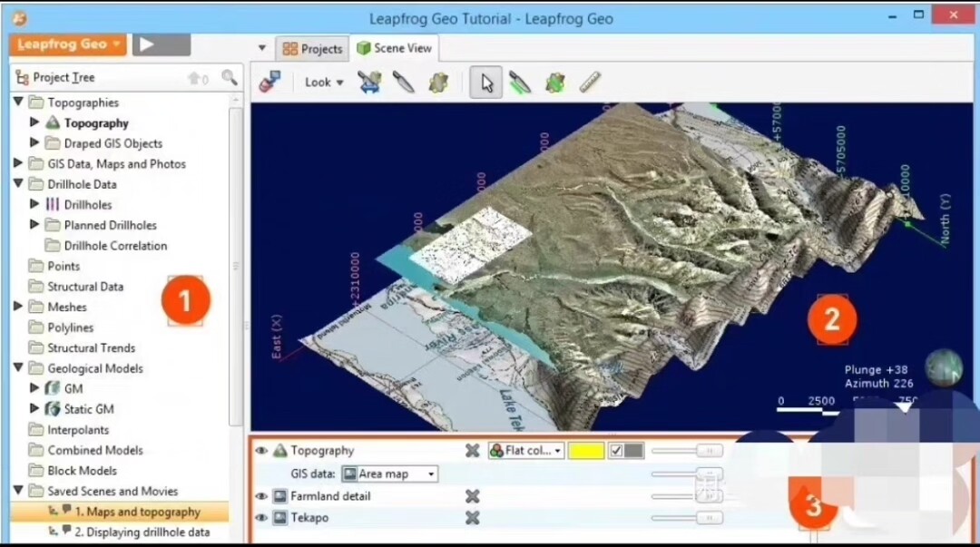Click the green draw slicer line icon
This screenshot has width=980, height=547.
(520, 82)
